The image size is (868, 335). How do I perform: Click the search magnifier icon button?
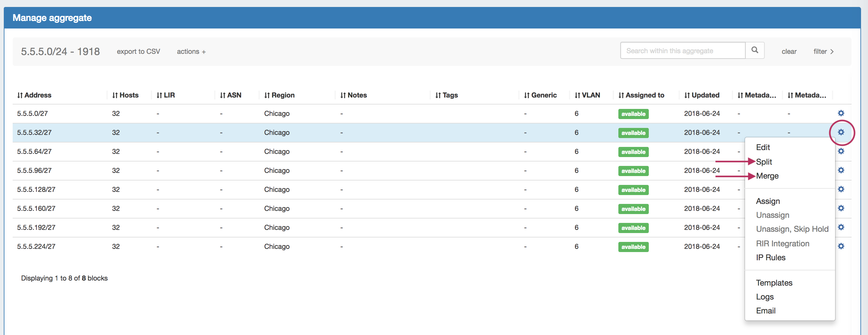point(755,50)
